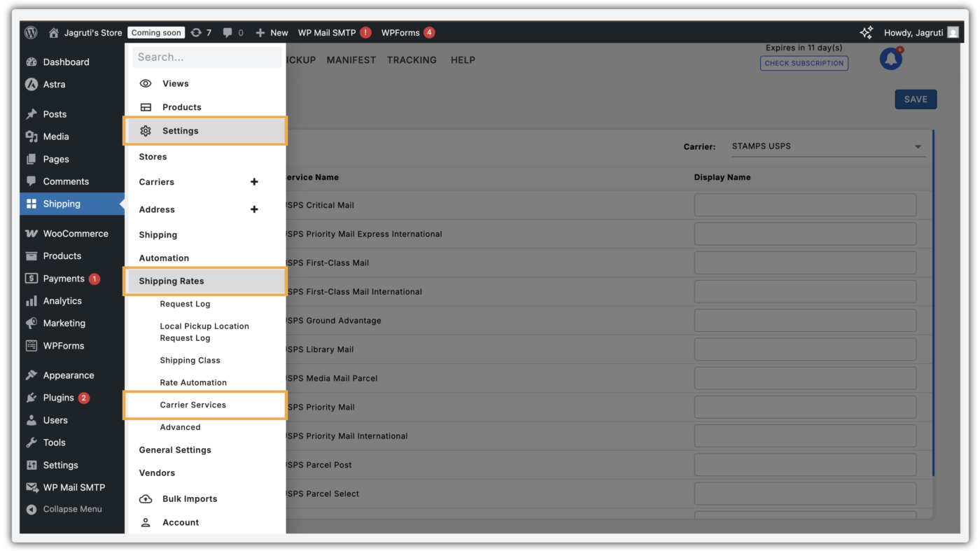
Task: Click the CHECK SUBSCRIPTION button
Action: coord(804,63)
